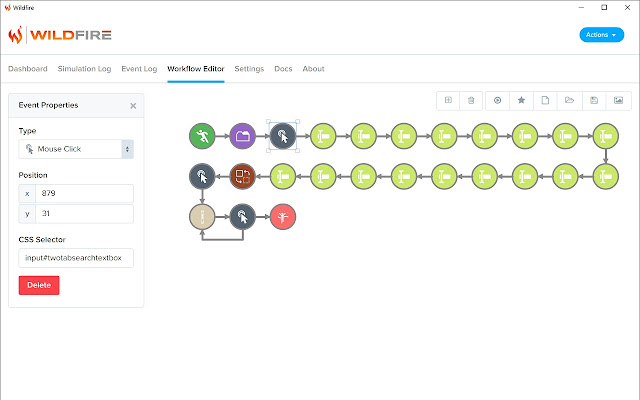Select the green start running-man node
640x400 pixels.
202,136
